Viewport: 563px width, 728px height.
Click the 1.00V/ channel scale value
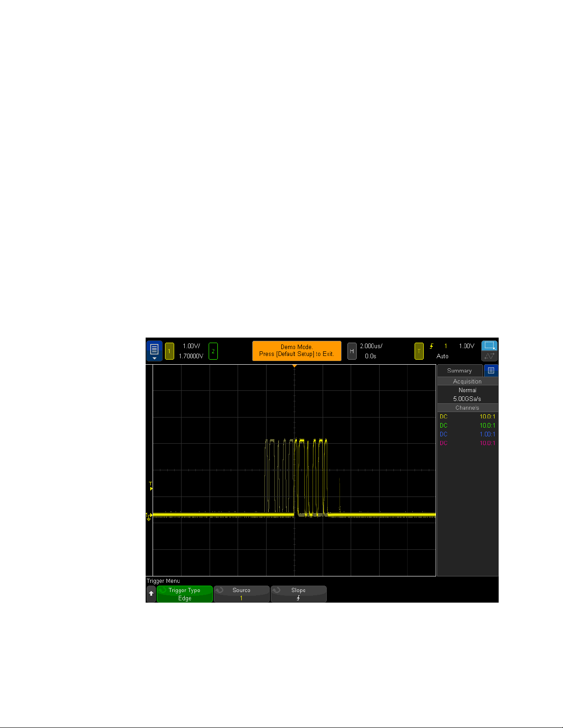point(191,346)
